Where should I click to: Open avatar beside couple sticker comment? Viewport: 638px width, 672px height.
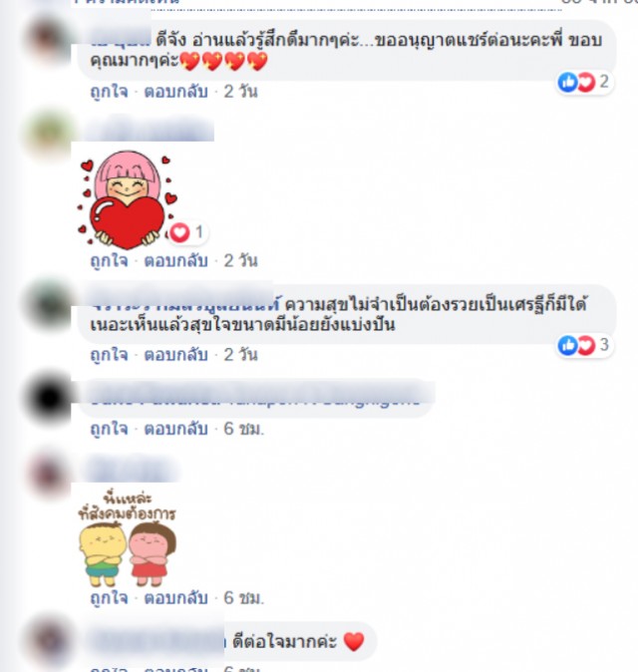coord(49,475)
